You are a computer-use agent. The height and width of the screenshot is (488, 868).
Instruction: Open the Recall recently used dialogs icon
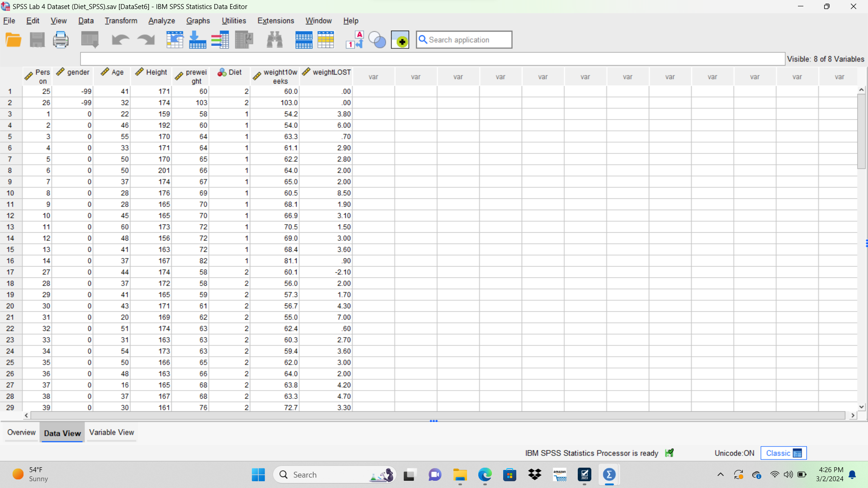pos(90,39)
